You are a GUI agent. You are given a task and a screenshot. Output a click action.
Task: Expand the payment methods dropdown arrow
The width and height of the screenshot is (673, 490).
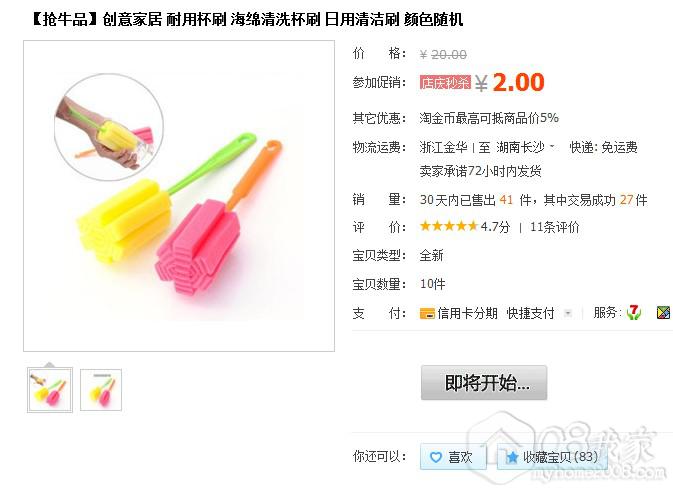click(x=568, y=313)
